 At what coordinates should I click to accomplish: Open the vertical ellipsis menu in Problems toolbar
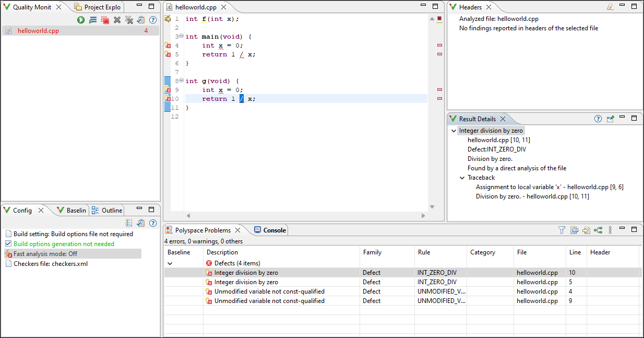tap(610, 229)
